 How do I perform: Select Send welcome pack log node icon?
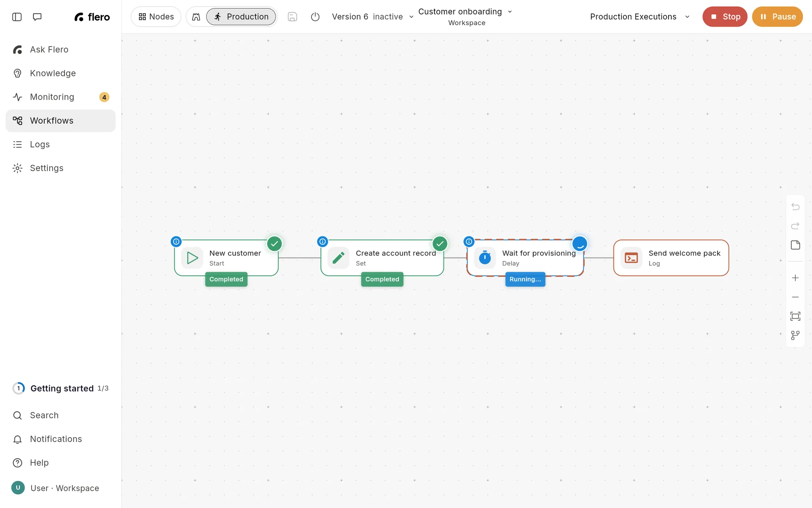tap(631, 258)
